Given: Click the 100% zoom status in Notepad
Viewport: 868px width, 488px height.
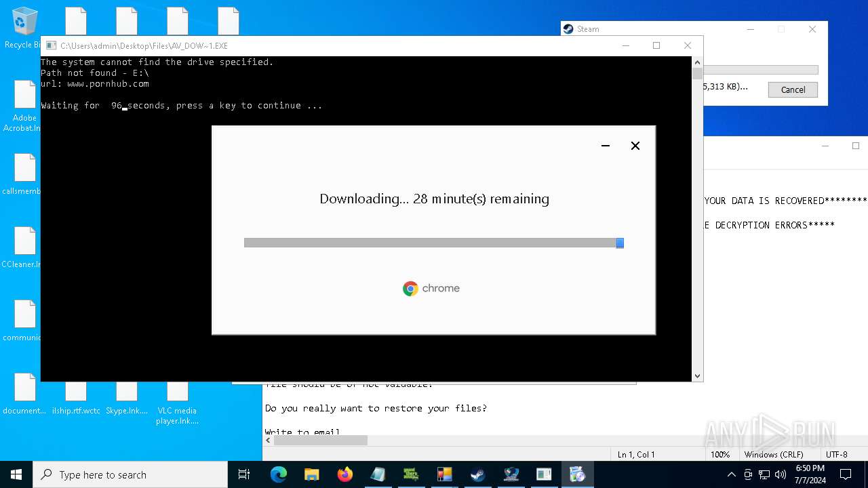Looking at the screenshot, I should [720, 454].
